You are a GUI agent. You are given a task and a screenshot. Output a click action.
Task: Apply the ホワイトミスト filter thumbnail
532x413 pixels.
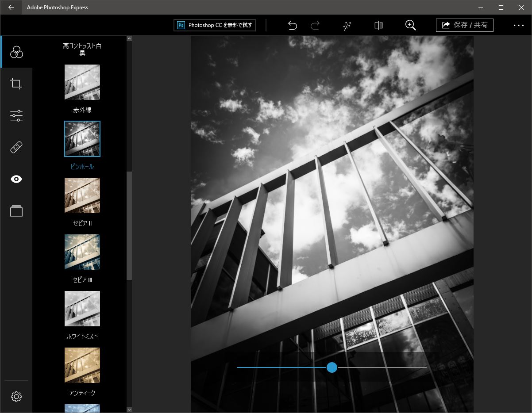click(82, 309)
